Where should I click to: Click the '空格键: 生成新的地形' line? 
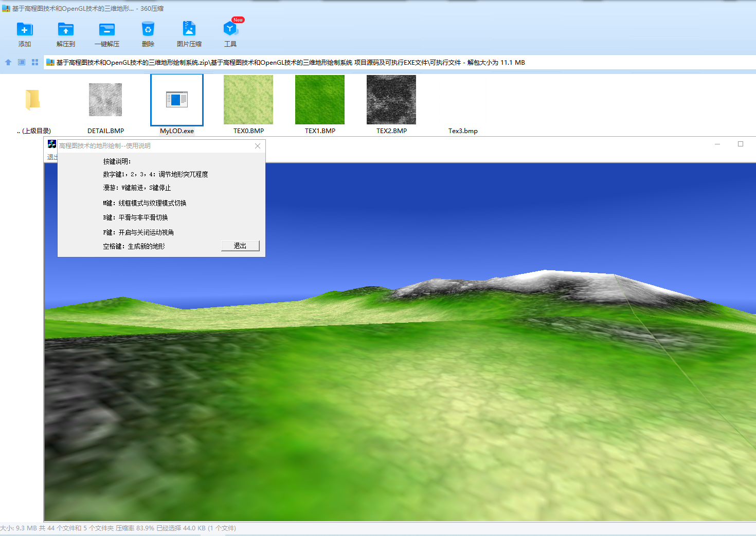tap(134, 247)
